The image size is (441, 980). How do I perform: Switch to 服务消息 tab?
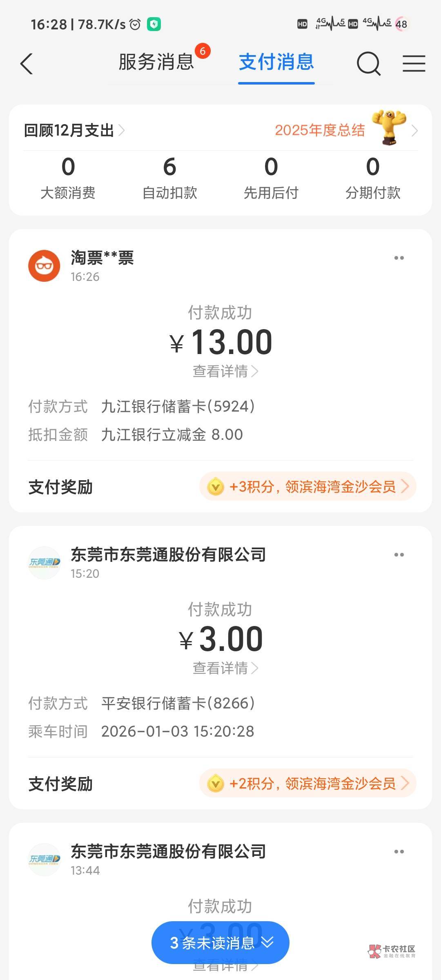pyautogui.click(x=156, y=62)
